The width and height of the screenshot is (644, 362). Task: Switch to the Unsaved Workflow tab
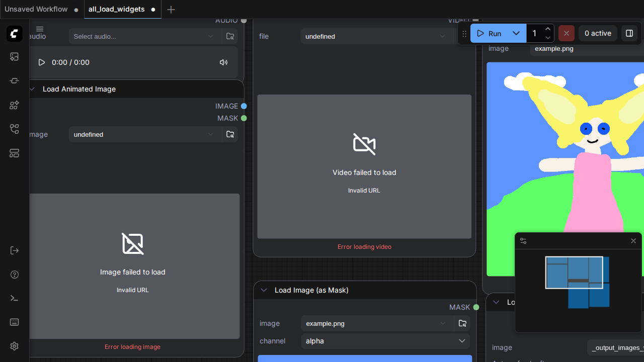click(x=36, y=9)
